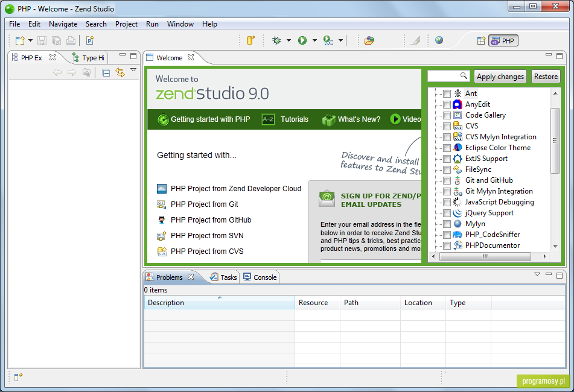Click the Run External Tools toolbar icon
This screenshot has height=392, width=574.
coord(328,40)
